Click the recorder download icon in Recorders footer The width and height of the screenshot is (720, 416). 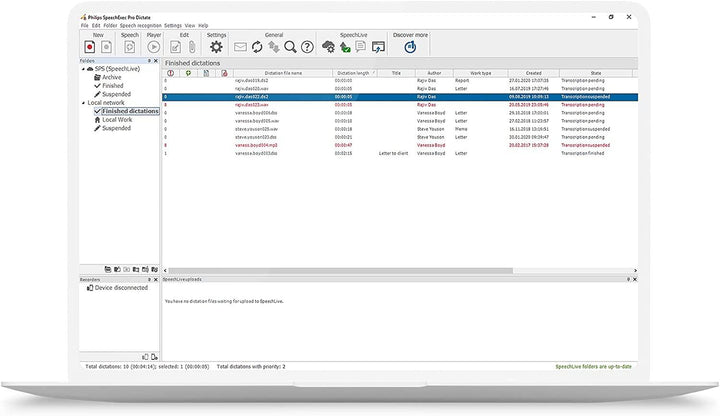145,357
